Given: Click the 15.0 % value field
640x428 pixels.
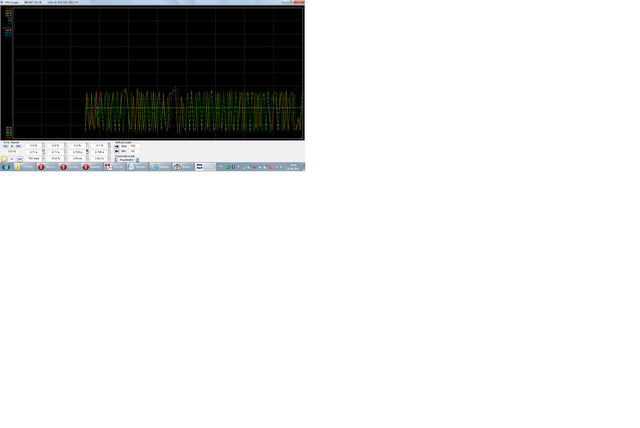Looking at the screenshot, I should [56, 158].
